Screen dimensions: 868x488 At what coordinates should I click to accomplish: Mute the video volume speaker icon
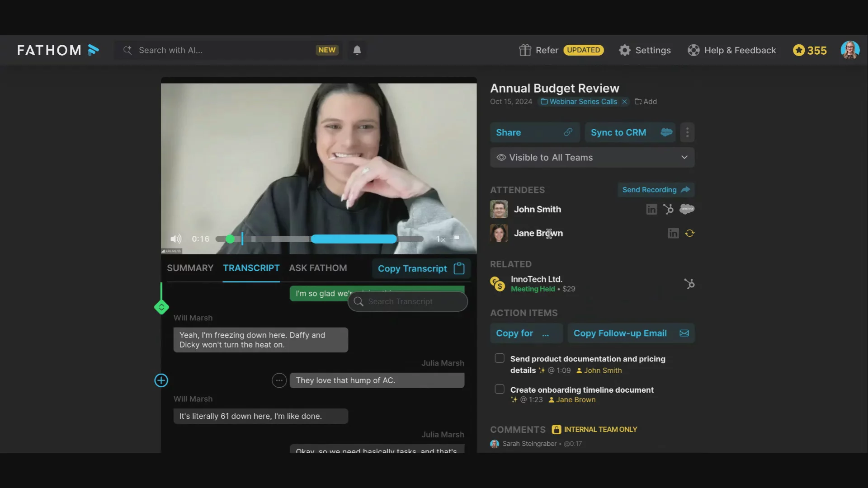click(x=176, y=239)
